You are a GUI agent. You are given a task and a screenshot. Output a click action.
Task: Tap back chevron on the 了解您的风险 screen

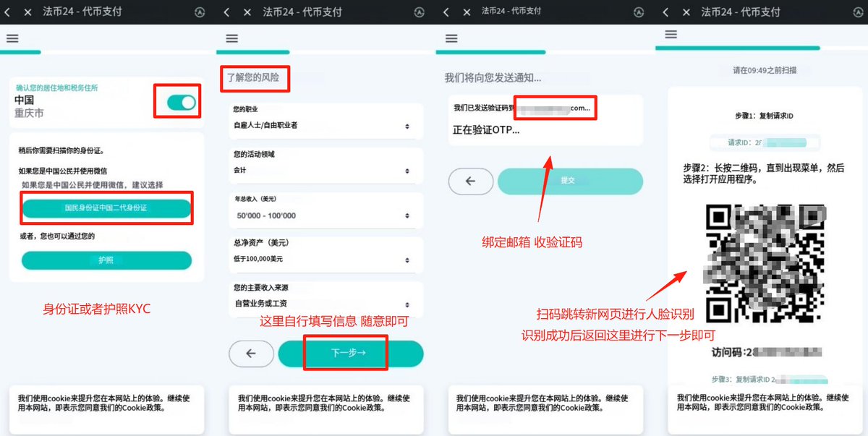point(226,12)
